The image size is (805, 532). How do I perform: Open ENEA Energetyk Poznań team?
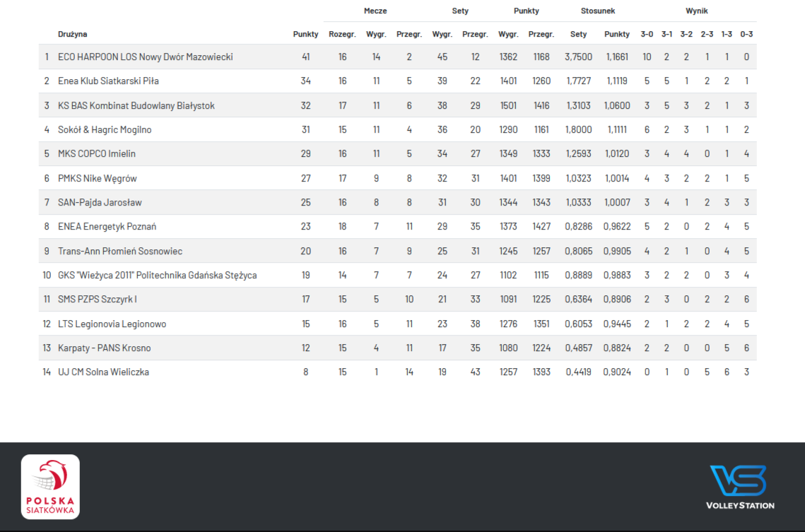coord(107,227)
